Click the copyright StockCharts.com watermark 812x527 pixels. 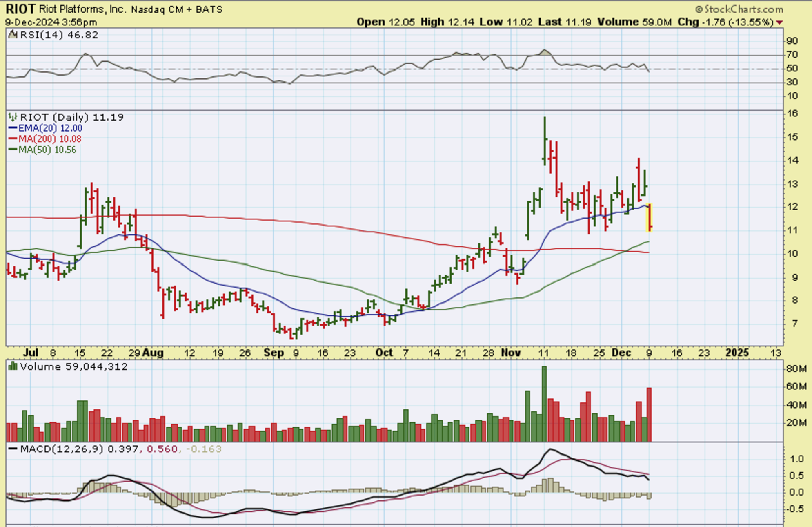pyautogui.click(x=739, y=9)
